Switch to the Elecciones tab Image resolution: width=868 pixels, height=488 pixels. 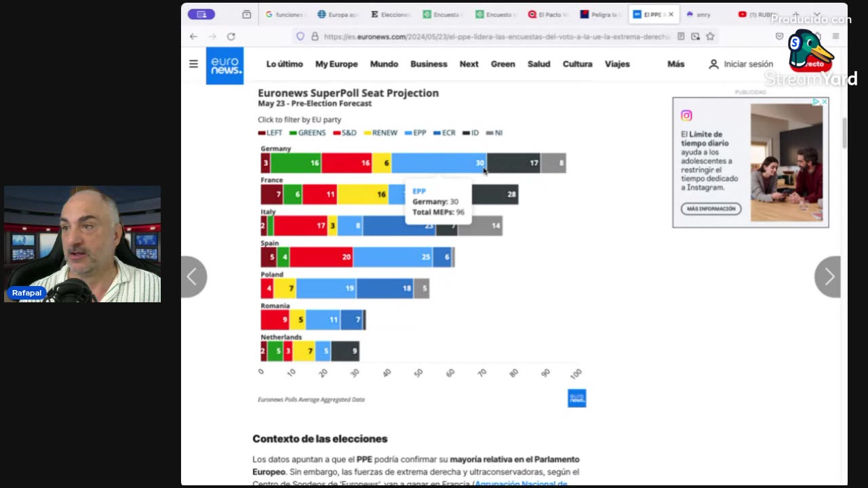click(391, 14)
